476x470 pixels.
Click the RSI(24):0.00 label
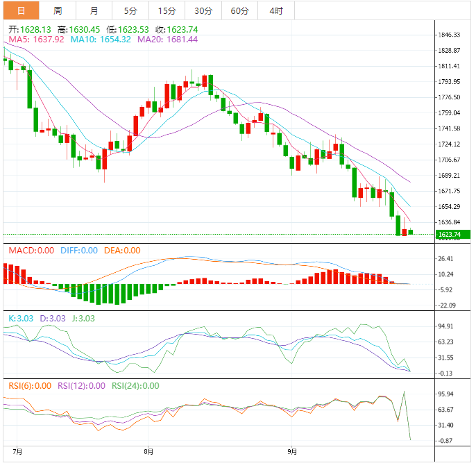[135, 386]
